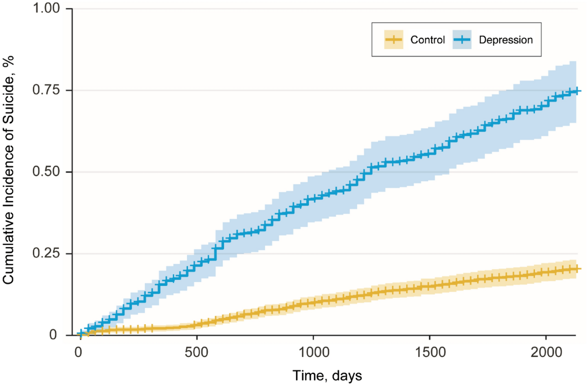This screenshot has width=588, height=386.
Task: Click the 500 x-axis tick label
Action: 196,353
